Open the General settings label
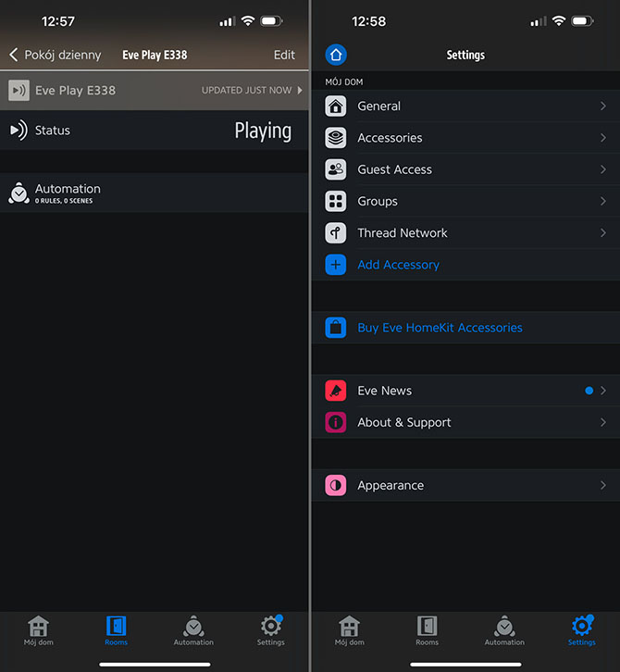The image size is (620, 672). (378, 106)
